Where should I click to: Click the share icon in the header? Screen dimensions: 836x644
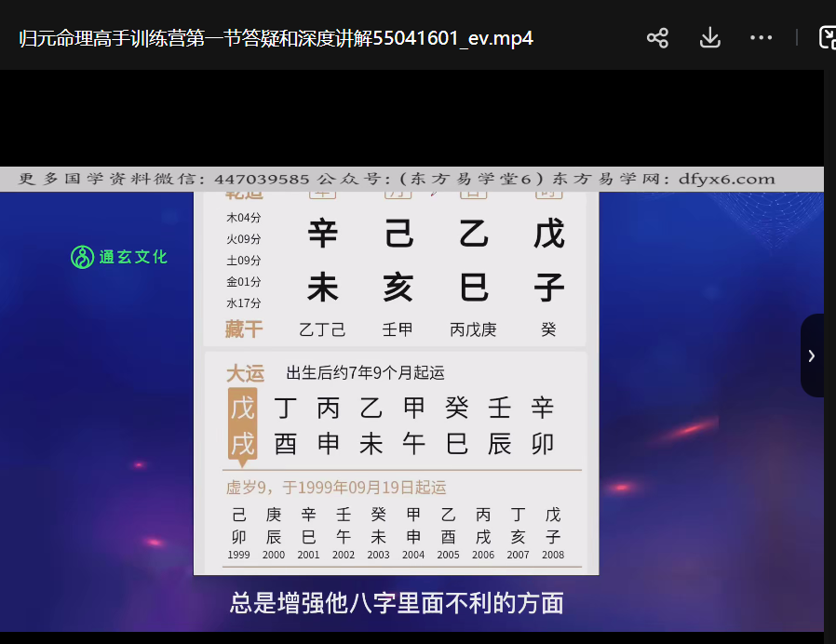click(x=657, y=37)
